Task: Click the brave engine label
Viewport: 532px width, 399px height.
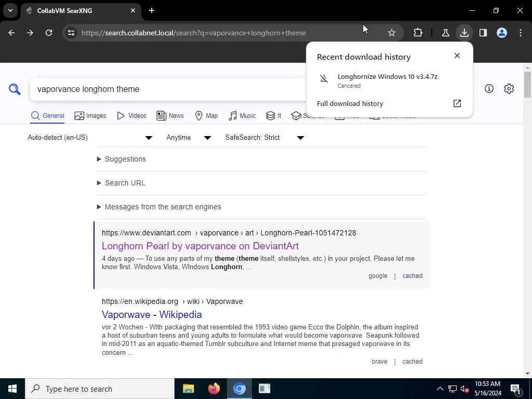Action: [x=379, y=362]
